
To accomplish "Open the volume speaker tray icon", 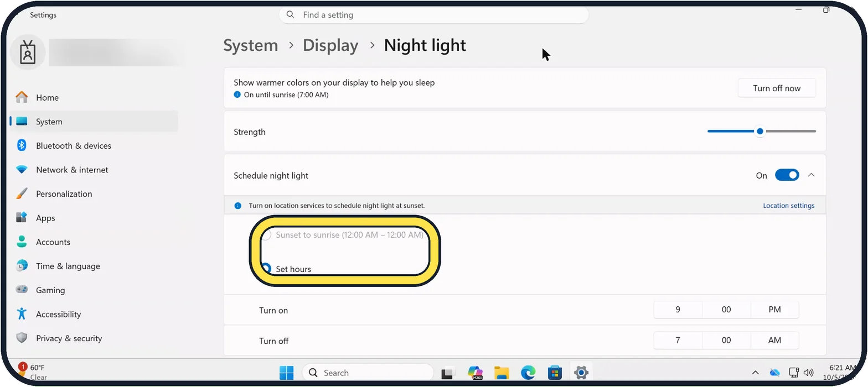I will click(x=808, y=373).
